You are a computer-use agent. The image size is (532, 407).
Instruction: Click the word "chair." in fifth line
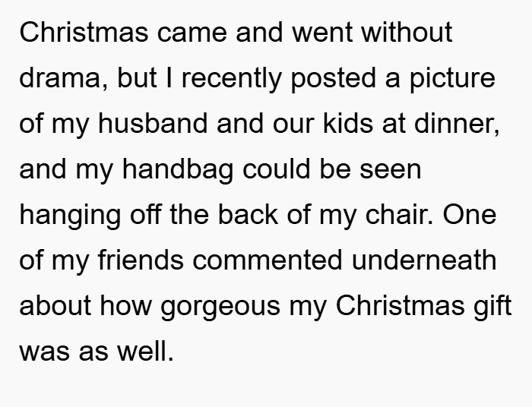(400, 215)
